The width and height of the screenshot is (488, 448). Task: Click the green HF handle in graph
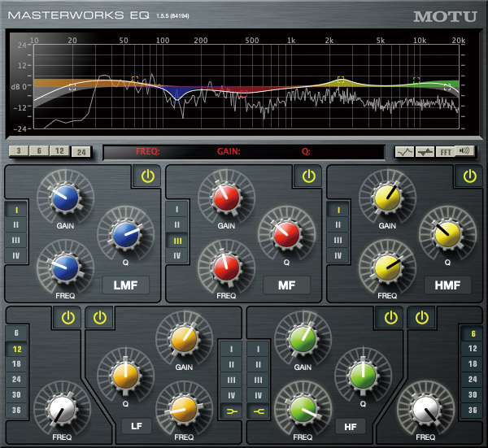coord(416,80)
